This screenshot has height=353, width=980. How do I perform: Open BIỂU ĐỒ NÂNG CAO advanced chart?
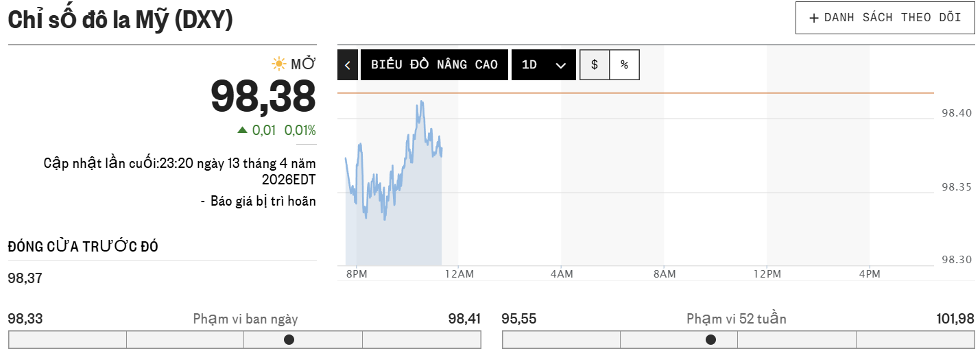coord(434,65)
